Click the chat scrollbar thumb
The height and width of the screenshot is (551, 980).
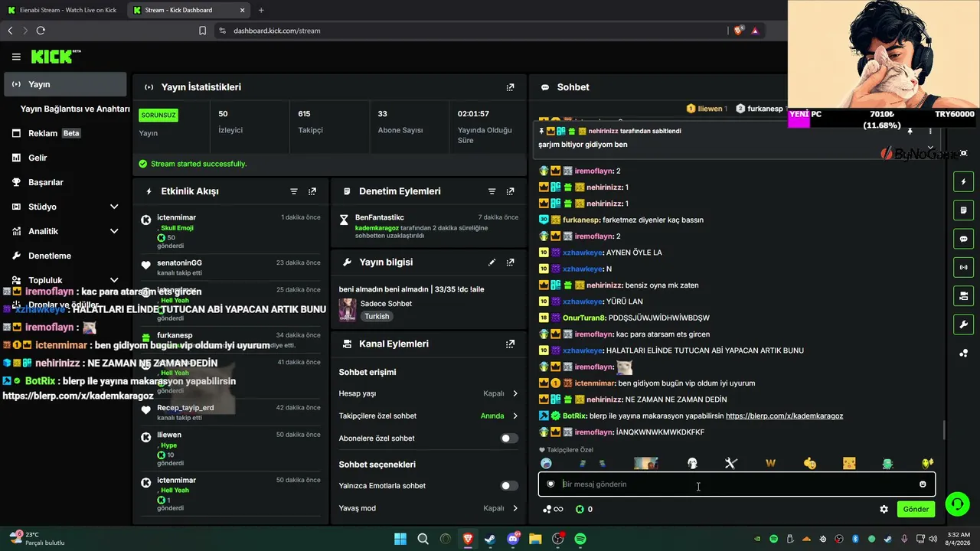coord(944,430)
